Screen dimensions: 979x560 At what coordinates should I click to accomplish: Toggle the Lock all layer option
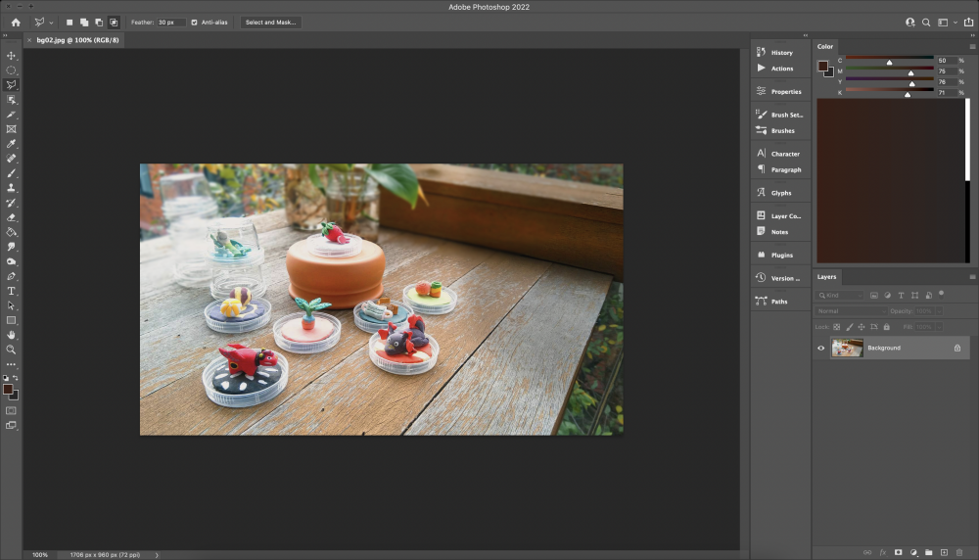click(887, 327)
